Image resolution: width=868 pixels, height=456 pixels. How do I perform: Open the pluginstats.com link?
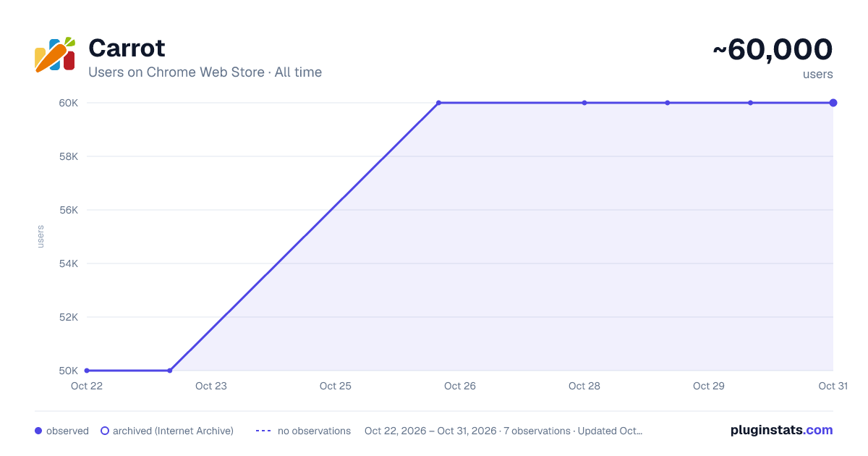(x=782, y=430)
